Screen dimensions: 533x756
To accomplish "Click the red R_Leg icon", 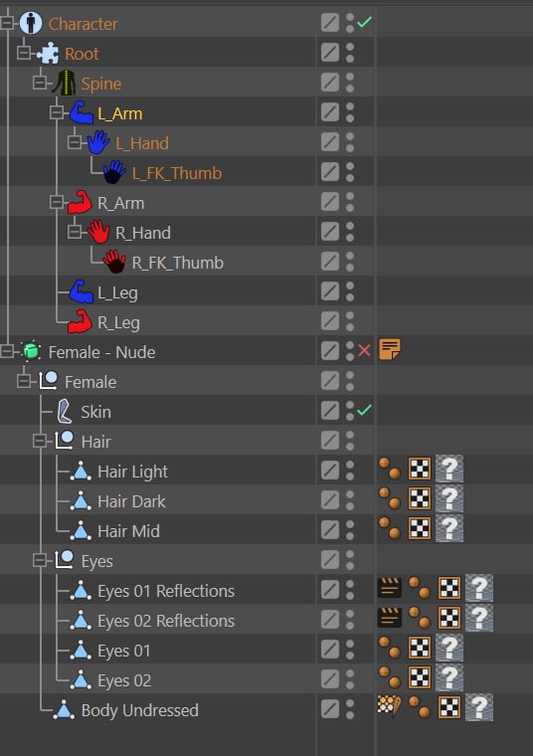I will click(80, 322).
